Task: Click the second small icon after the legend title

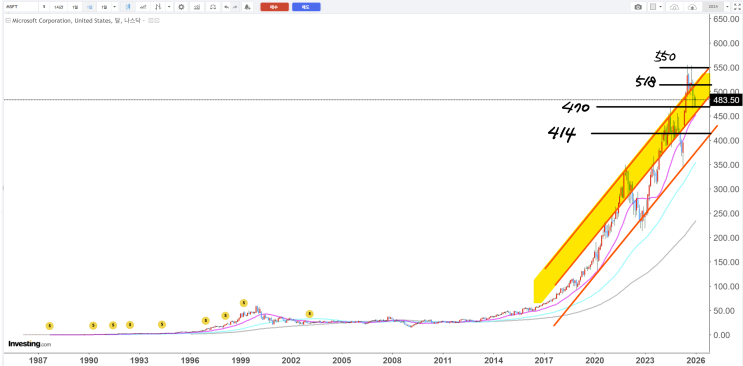Action: point(157,20)
